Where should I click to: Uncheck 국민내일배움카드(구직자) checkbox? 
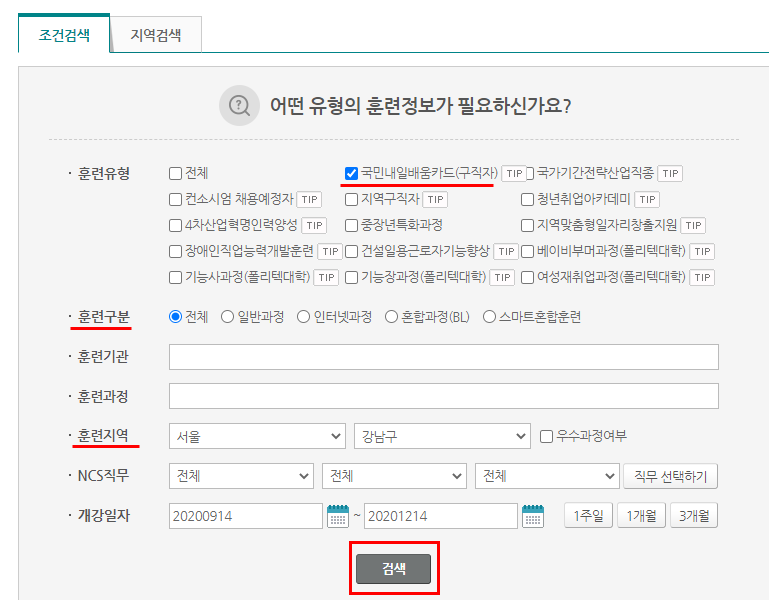(351, 173)
